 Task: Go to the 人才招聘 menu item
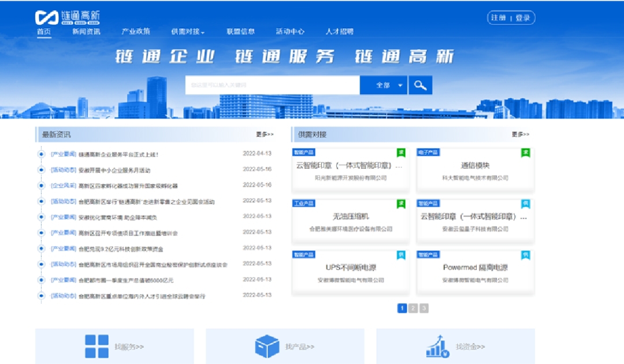point(339,32)
